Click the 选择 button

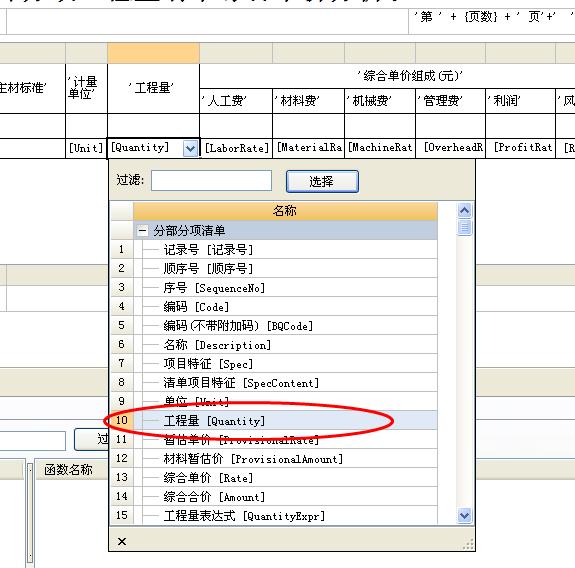(322, 181)
